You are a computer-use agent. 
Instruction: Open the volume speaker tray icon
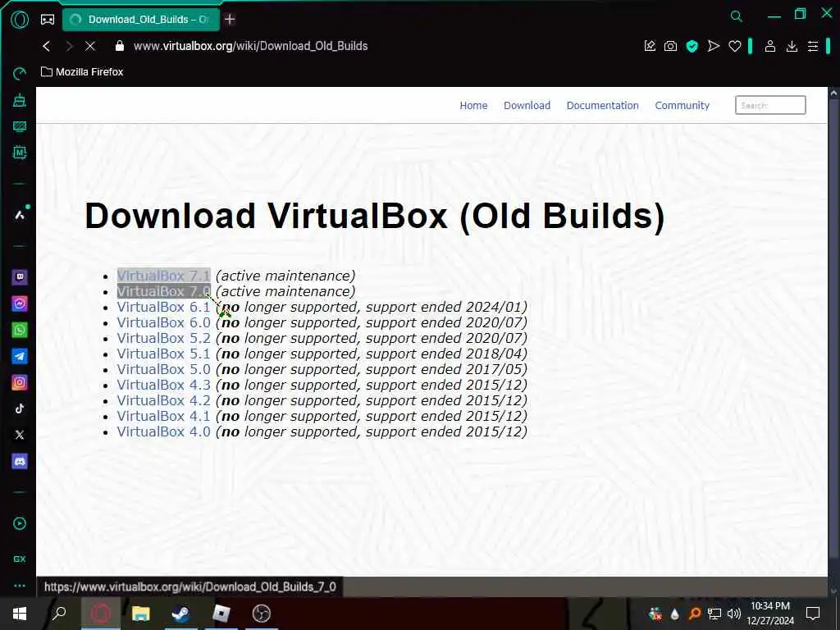[733, 614]
